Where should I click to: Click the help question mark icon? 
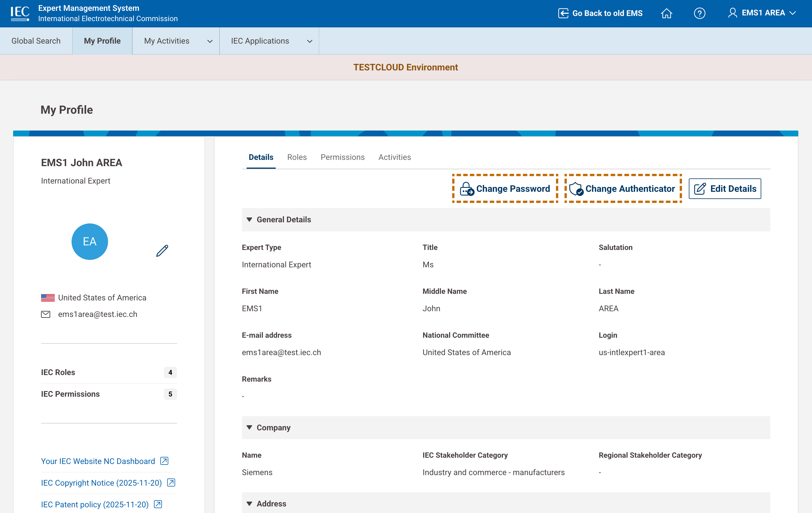coord(700,13)
